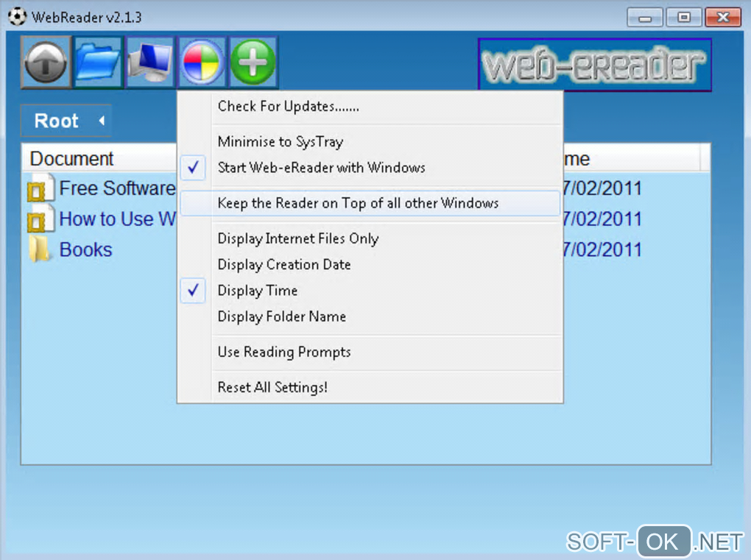Select Reset All Settings! entry
The width and height of the screenshot is (751, 560).
click(x=370, y=387)
